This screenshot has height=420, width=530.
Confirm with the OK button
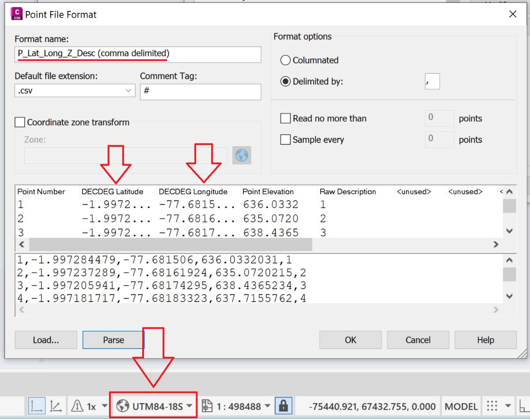click(351, 340)
